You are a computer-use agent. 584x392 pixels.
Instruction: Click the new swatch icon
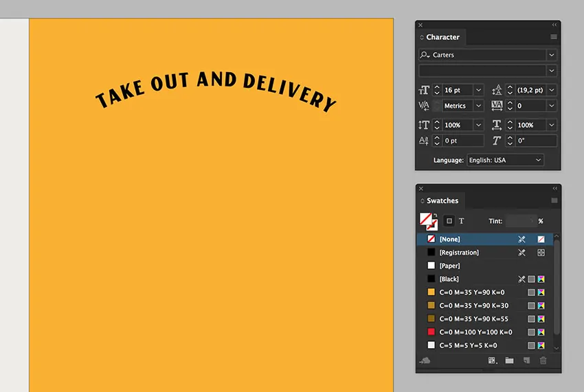[526, 360]
